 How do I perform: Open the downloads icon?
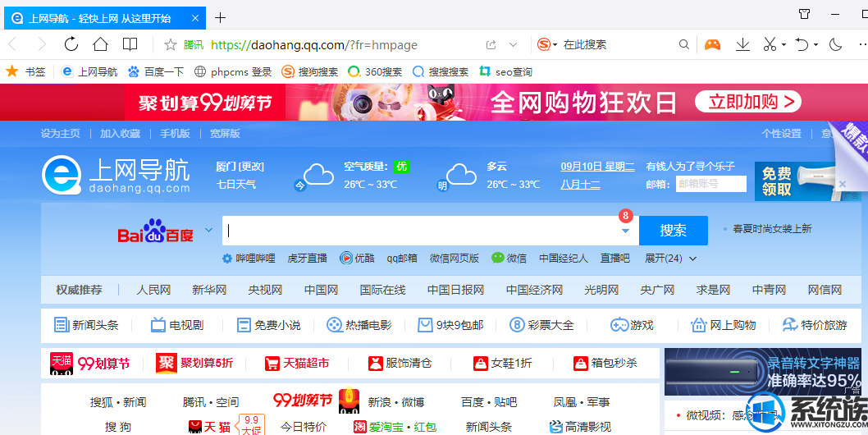742,44
